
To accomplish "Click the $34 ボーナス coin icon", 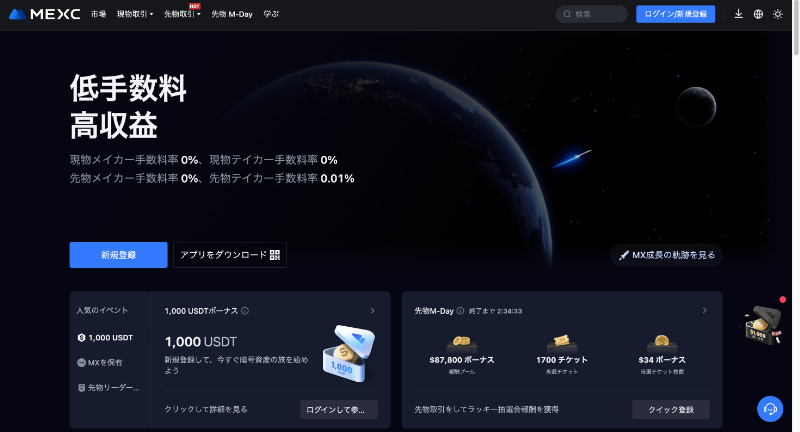I will [x=662, y=343].
